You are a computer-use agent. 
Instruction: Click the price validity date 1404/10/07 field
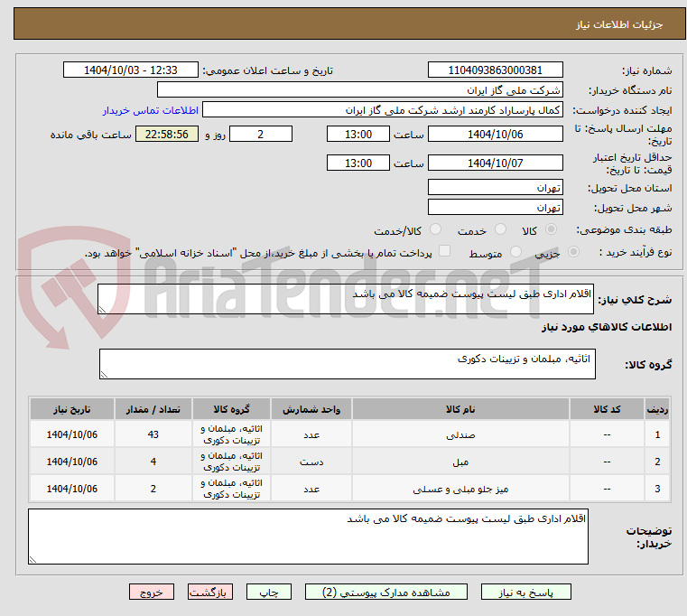495,163
